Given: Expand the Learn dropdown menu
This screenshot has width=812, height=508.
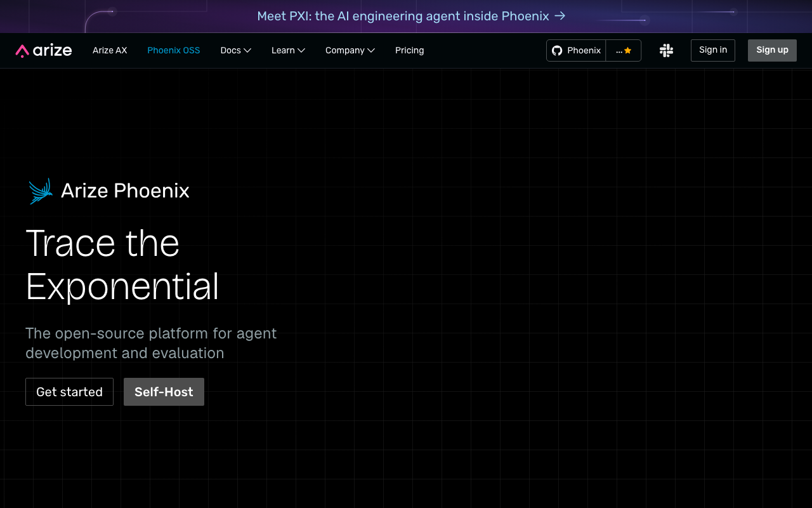Looking at the screenshot, I should [x=289, y=51].
